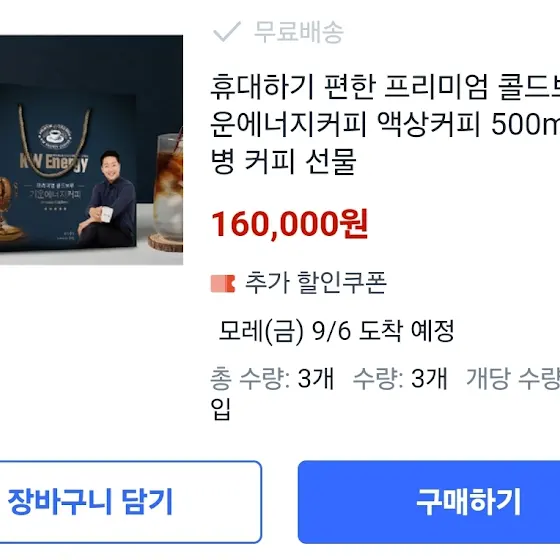Click the 총 수량: 3개 total quantity text
The image size is (560, 560).
(x=272, y=379)
